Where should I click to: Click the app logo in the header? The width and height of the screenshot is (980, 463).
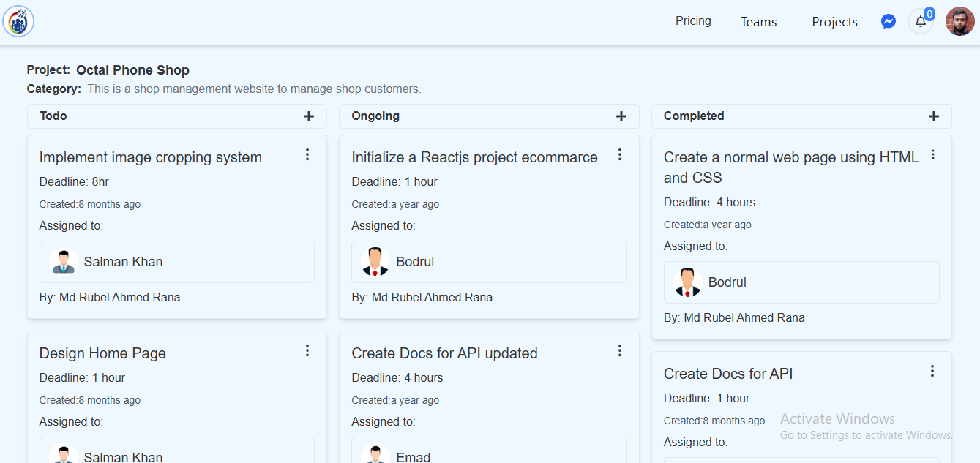18,21
